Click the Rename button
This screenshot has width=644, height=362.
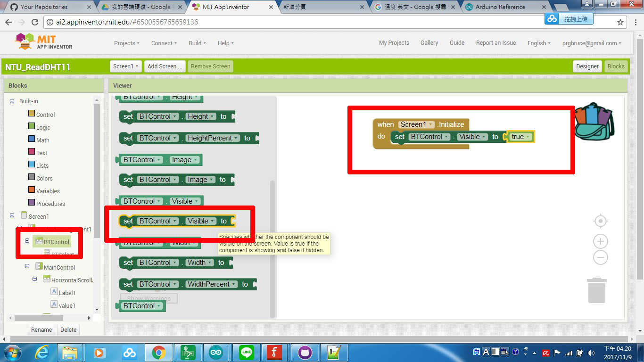click(x=41, y=329)
